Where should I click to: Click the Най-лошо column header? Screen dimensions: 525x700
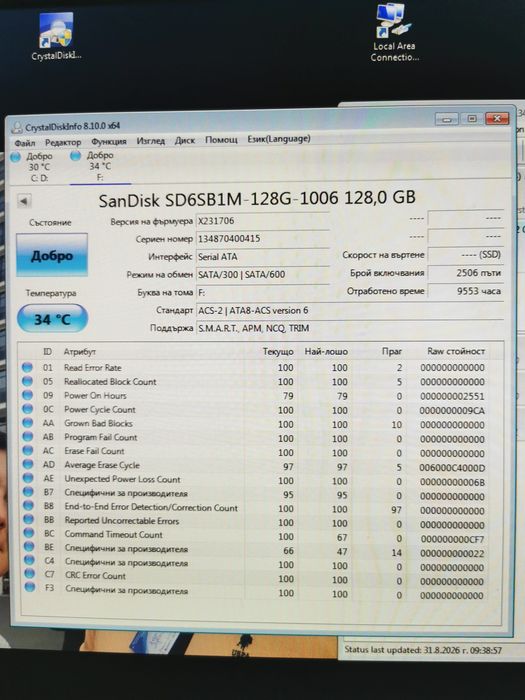pyautogui.click(x=326, y=352)
